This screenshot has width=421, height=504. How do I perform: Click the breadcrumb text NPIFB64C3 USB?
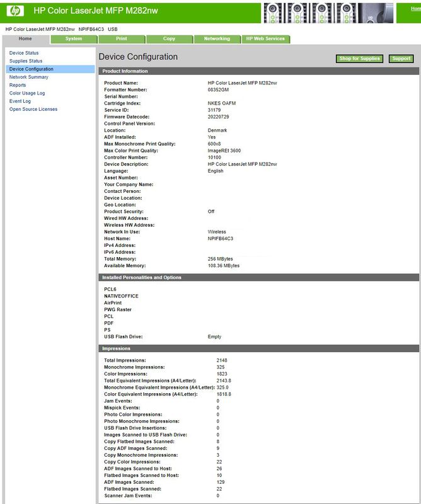click(98, 29)
